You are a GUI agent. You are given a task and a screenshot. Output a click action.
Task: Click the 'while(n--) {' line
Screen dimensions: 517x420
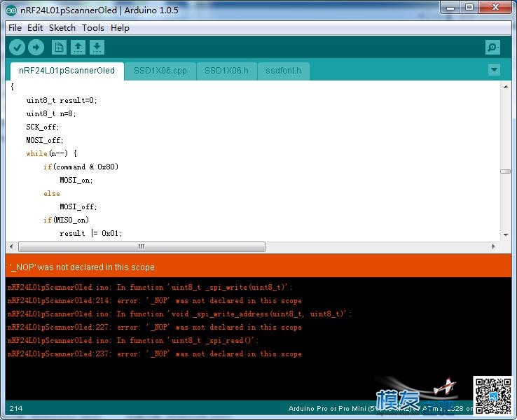point(51,153)
